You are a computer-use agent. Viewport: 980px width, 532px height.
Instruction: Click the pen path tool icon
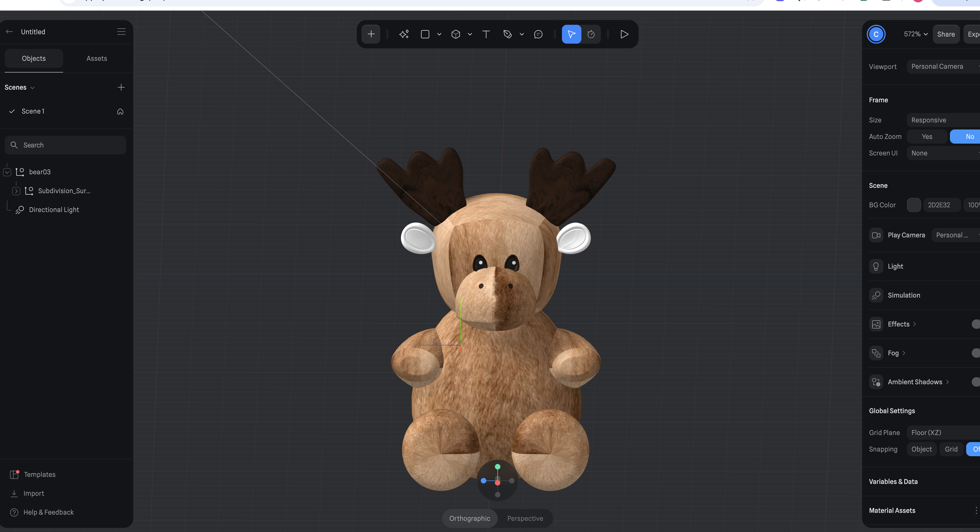507,34
